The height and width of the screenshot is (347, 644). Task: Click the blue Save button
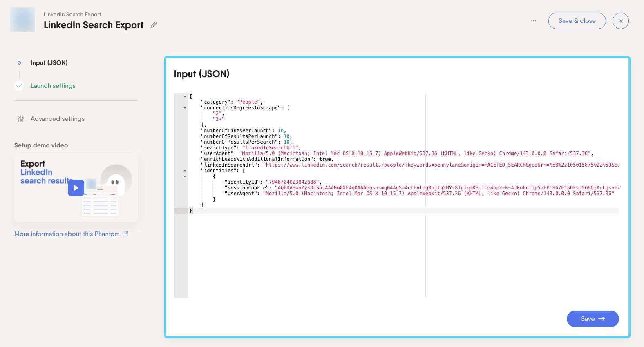click(593, 319)
